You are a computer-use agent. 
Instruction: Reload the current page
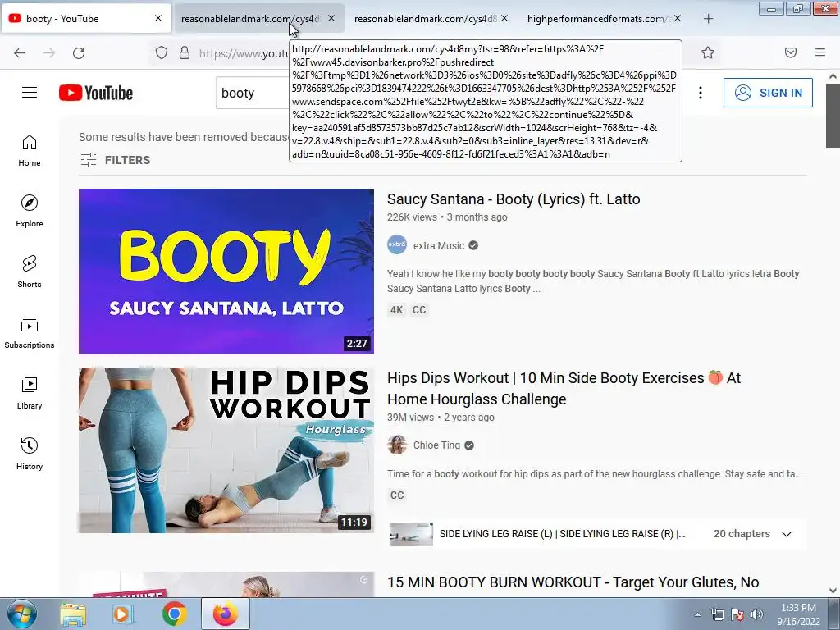tap(79, 52)
